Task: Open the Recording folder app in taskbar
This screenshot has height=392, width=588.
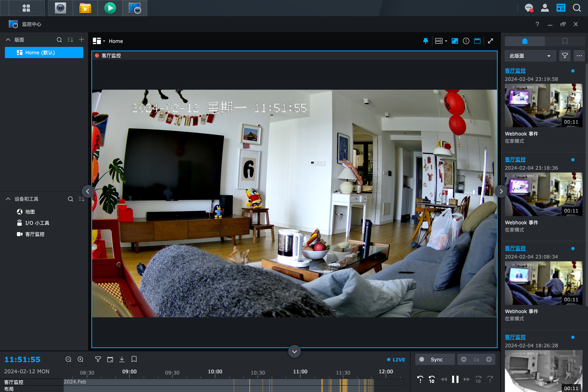Action: [85, 8]
